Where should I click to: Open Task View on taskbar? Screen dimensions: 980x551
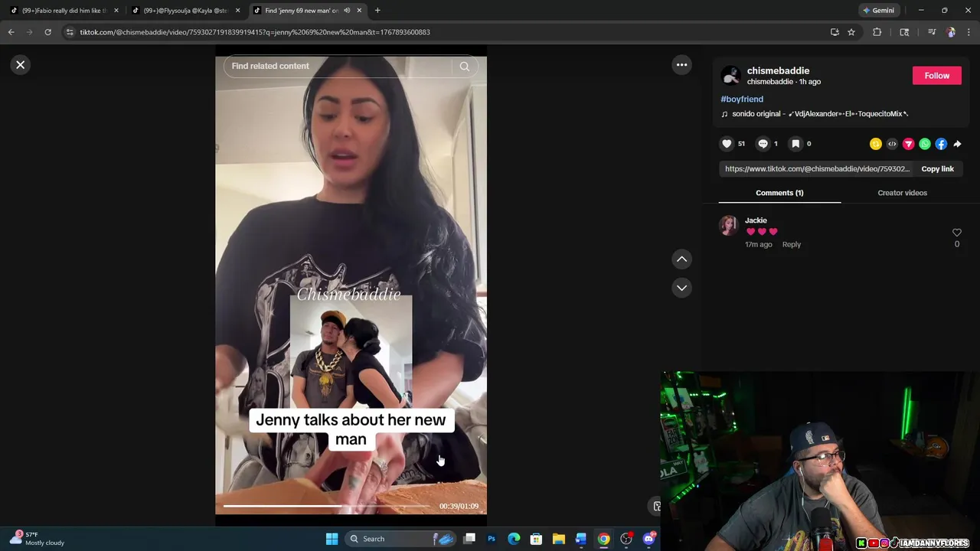coord(469,539)
